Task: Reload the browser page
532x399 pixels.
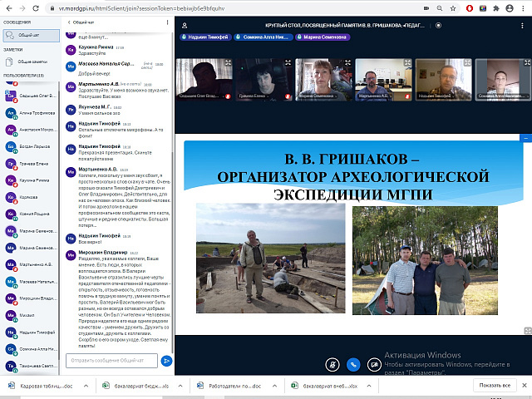Action: click(35, 8)
